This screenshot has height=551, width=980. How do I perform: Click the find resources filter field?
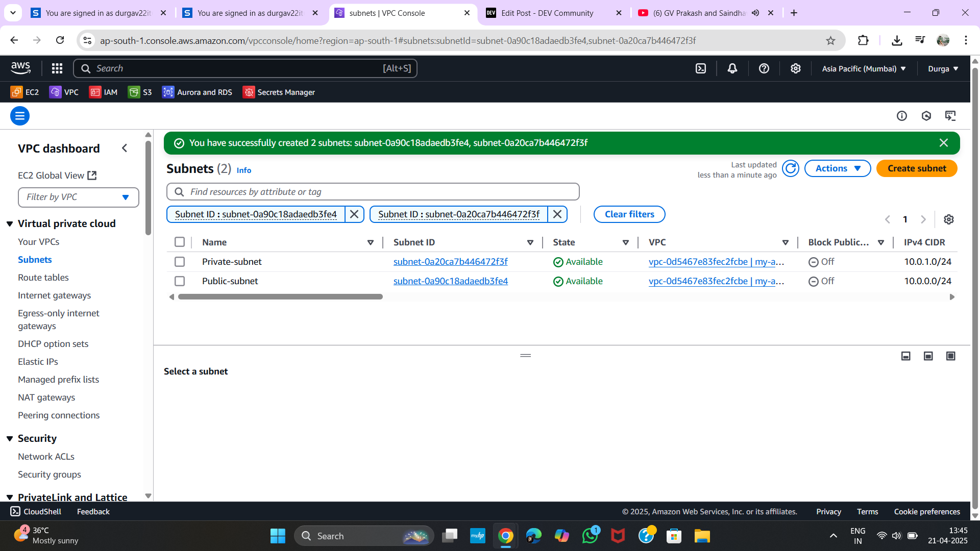coord(373,192)
